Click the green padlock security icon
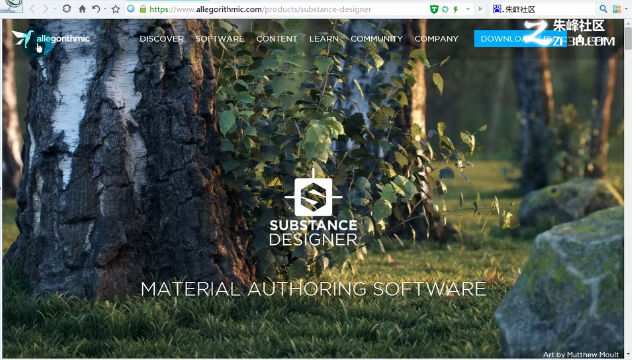Image resolution: width=632 pixels, height=360 pixels. 143,9
